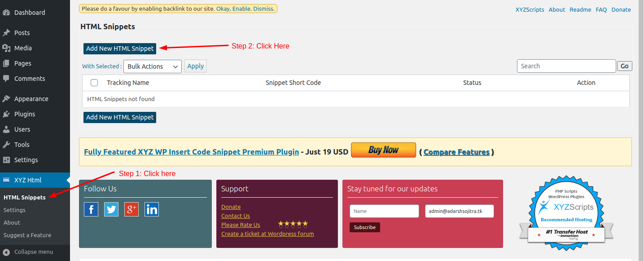Viewport: 644px width, 261px height.
Task: Open the LinkedIn follow icon
Action: tap(152, 209)
